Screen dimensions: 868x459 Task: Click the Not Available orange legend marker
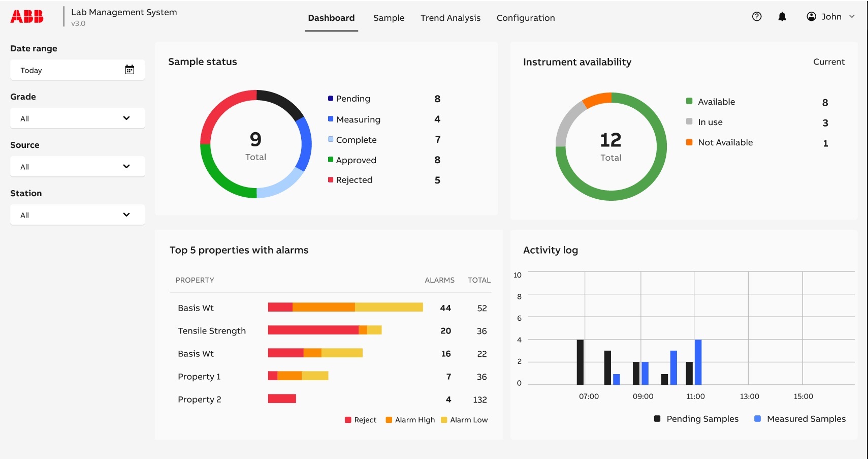click(x=689, y=142)
